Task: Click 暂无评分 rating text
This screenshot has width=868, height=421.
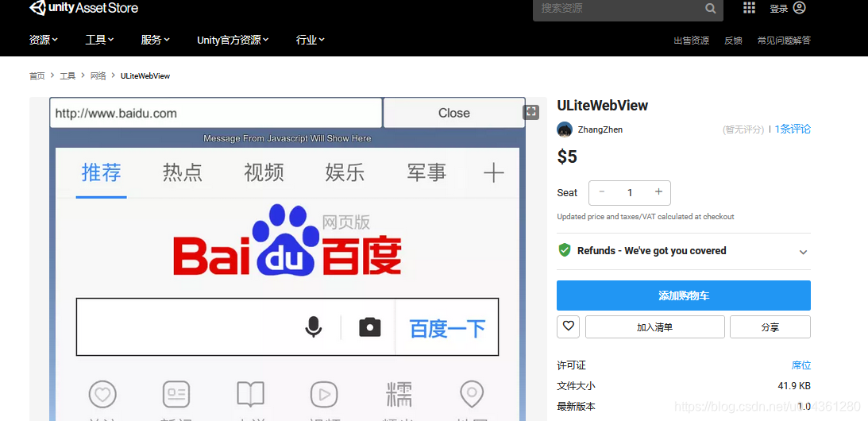Action: (x=743, y=129)
